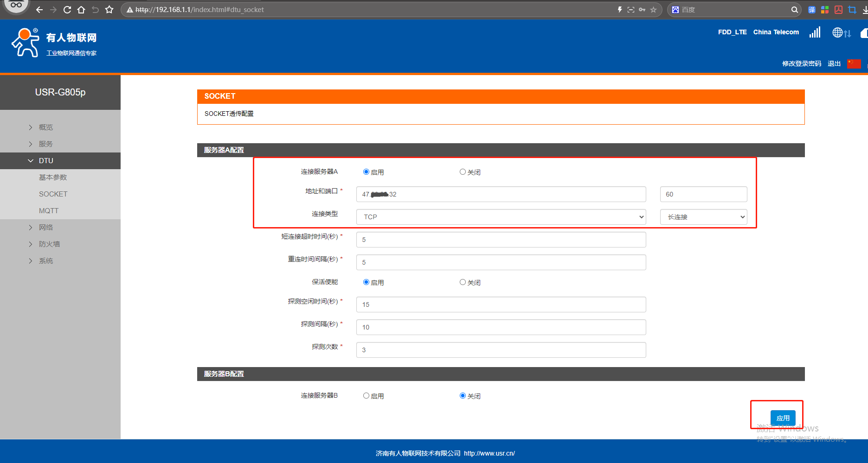Image resolution: width=868 pixels, height=463 pixels.
Task: Click the 应用 apply button
Action: (783, 418)
